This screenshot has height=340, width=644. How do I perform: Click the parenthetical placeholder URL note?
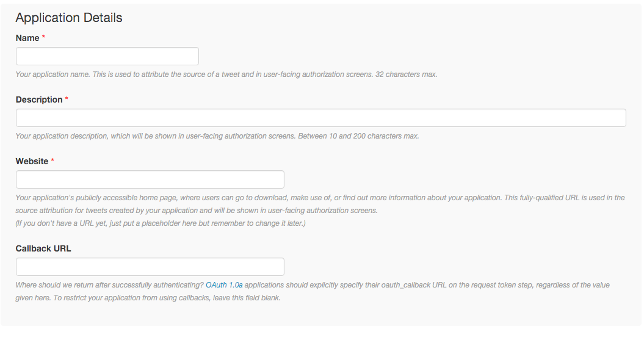(161, 223)
